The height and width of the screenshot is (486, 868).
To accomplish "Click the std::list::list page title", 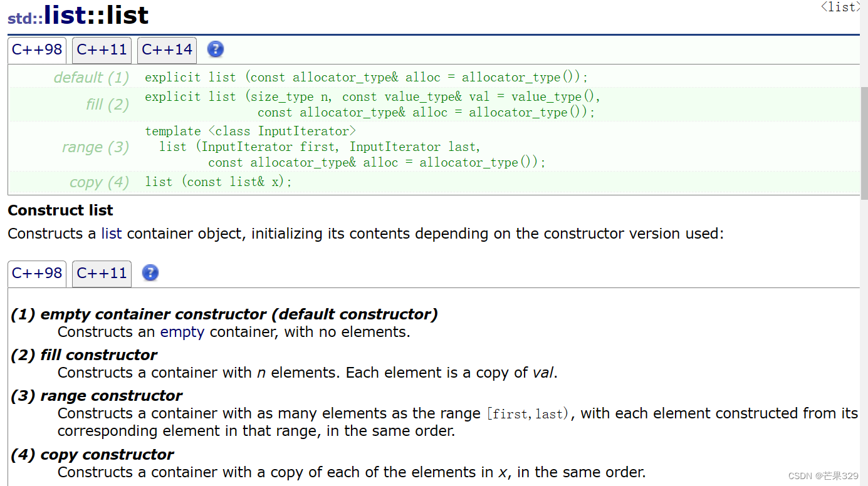I will point(78,15).
